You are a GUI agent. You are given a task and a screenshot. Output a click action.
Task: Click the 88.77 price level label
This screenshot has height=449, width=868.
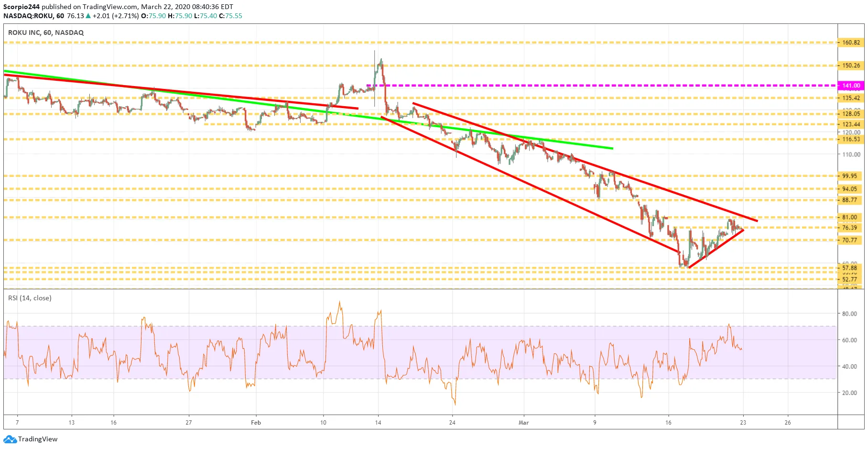pos(849,200)
